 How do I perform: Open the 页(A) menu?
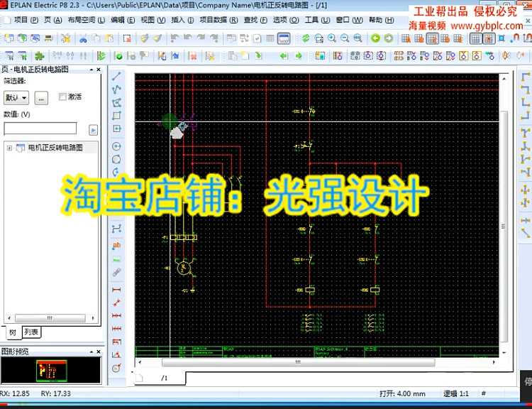click(53, 20)
